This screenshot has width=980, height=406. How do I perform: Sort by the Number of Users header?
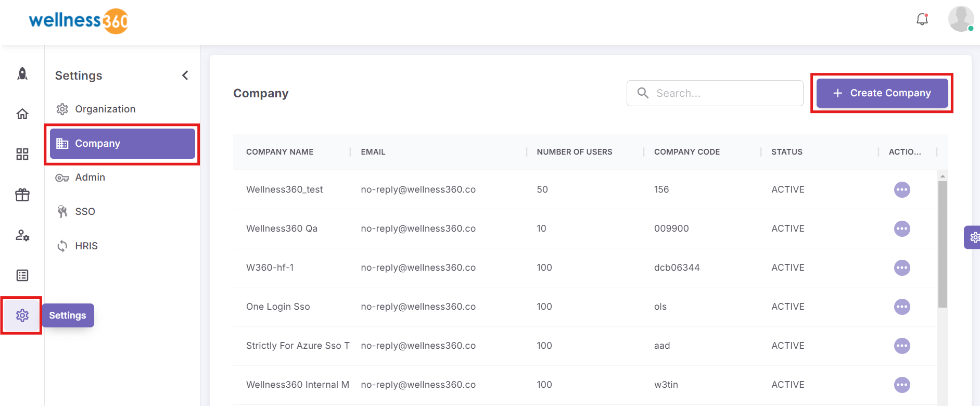click(x=575, y=152)
